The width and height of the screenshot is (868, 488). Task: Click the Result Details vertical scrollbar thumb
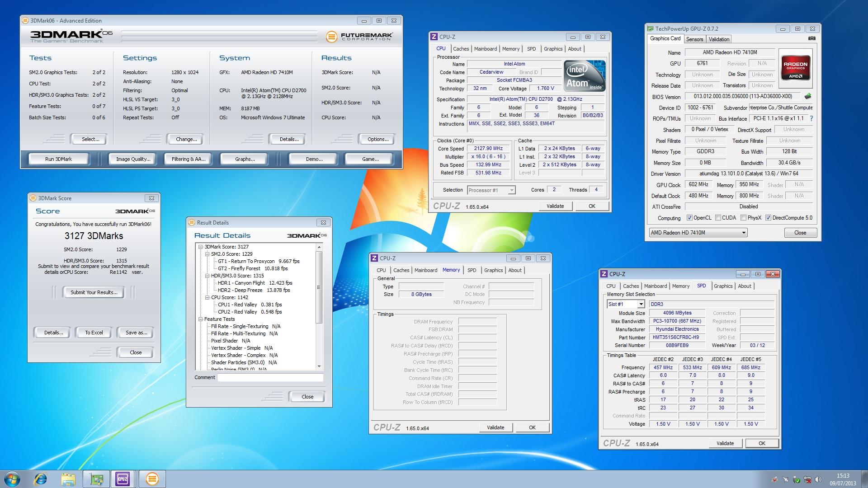point(319,287)
